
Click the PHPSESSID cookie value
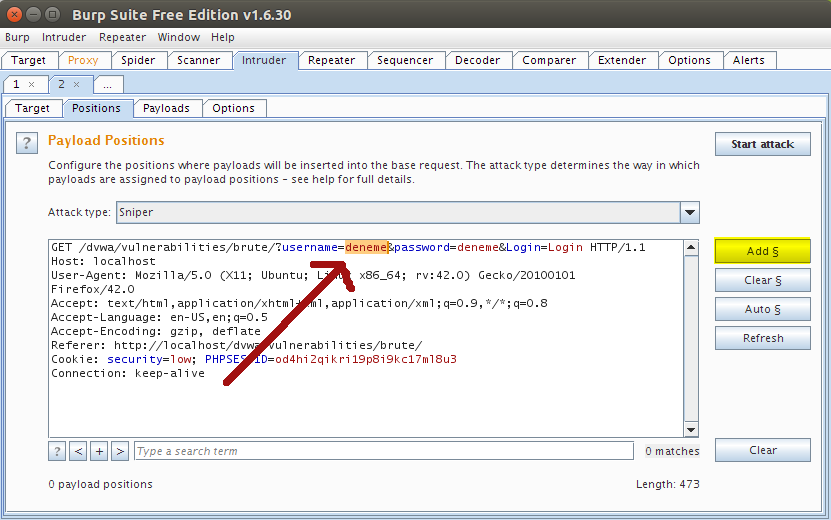[366, 359]
